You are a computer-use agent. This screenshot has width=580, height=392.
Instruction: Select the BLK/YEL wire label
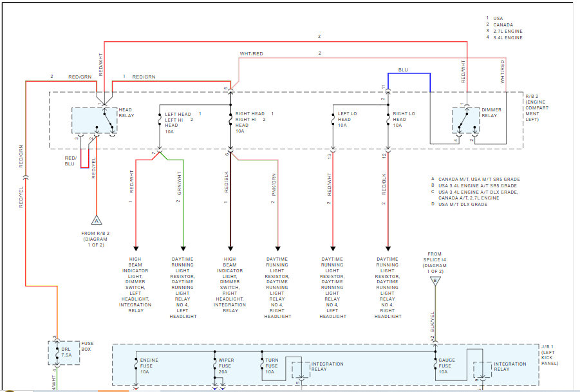pyautogui.click(x=432, y=321)
